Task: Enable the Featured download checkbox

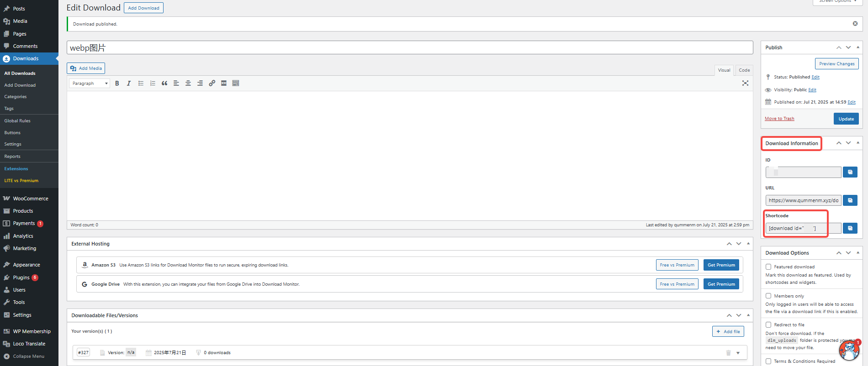Action: pyautogui.click(x=768, y=267)
